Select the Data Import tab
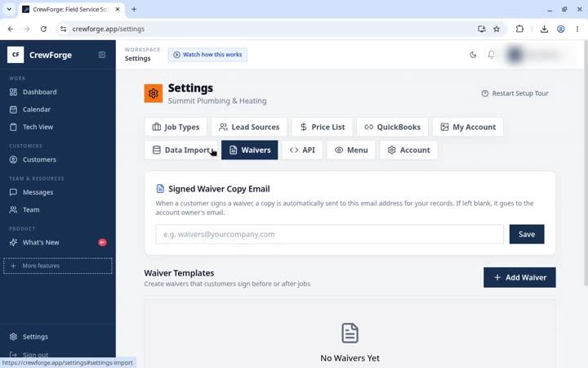Viewport: 588px width, 368px height. point(181,150)
